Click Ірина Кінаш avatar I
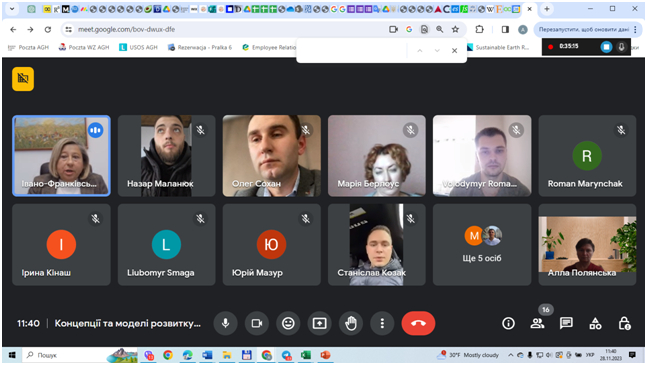This screenshot has height=365, width=647. [61, 245]
